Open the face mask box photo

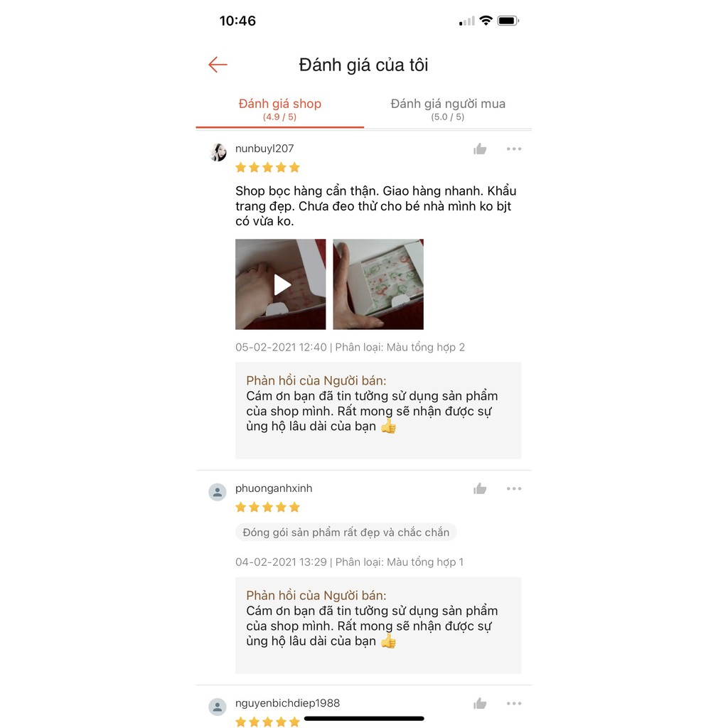tap(378, 284)
